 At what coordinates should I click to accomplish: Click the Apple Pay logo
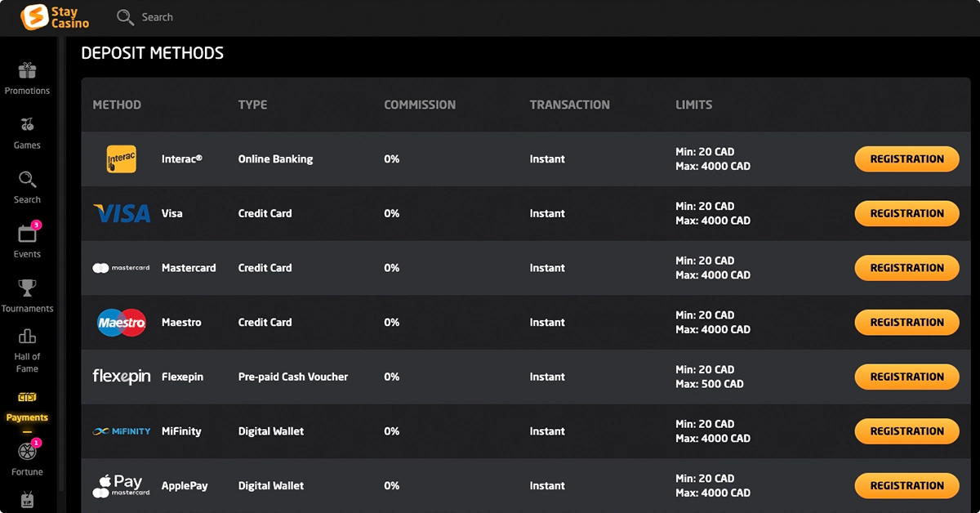point(122,486)
